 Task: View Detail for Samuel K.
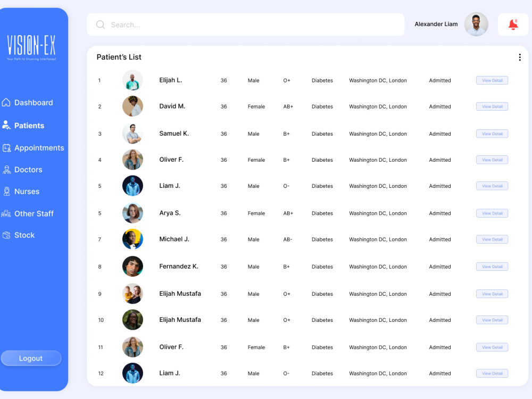[x=492, y=134]
